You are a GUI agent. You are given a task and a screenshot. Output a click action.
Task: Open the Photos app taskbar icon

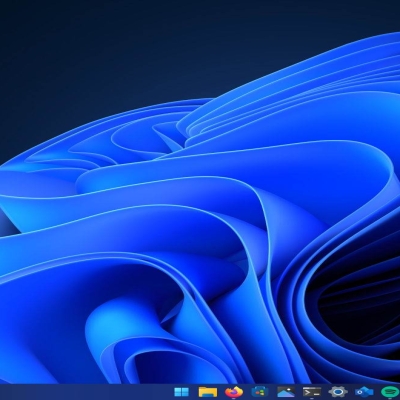(286, 392)
